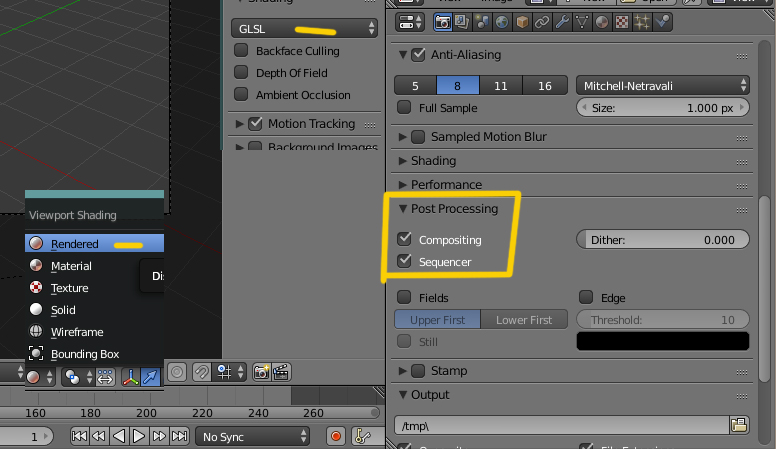The width and height of the screenshot is (776, 449).
Task: Enable the Stamp checkbox
Action: pyautogui.click(x=418, y=370)
